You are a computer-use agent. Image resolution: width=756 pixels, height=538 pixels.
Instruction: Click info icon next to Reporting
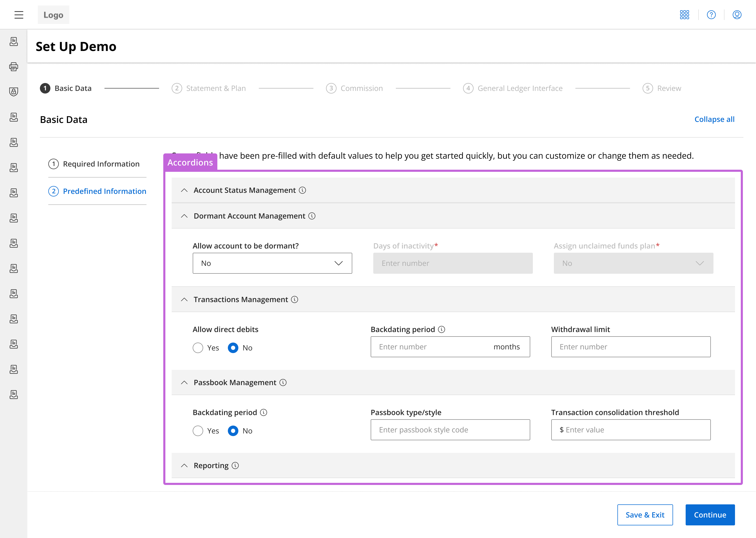coord(235,465)
